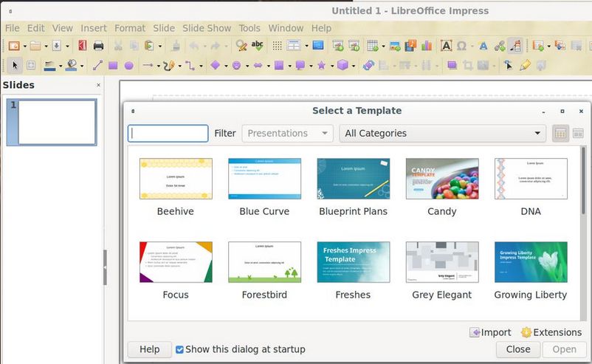This screenshot has width=592, height=364.
Task: Open the Slide Show menu
Action: pyautogui.click(x=207, y=28)
